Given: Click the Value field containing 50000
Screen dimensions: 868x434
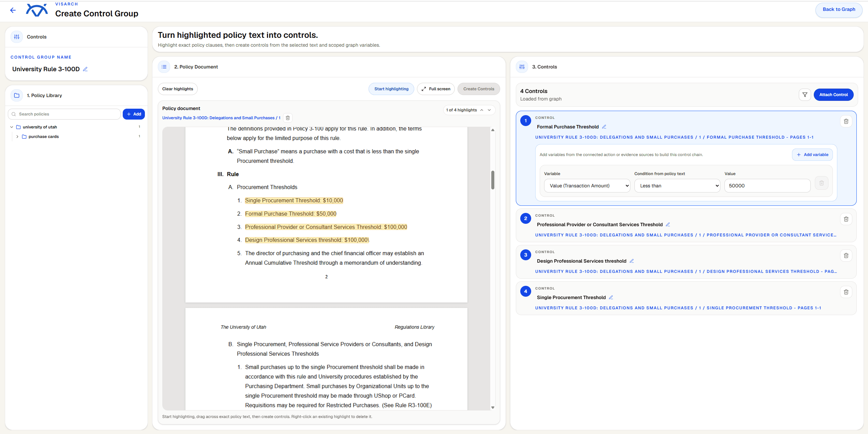Looking at the screenshot, I should [x=767, y=186].
